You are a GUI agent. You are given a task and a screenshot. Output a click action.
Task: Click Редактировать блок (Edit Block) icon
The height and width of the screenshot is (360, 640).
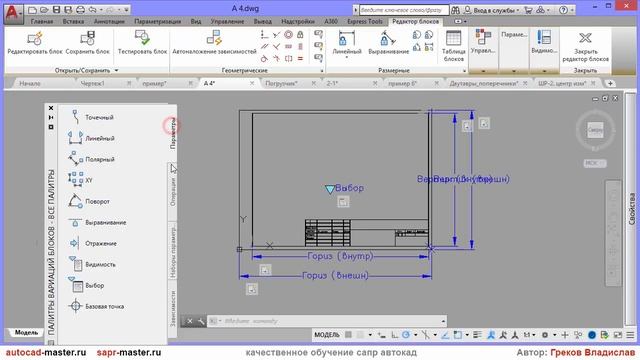click(35, 39)
